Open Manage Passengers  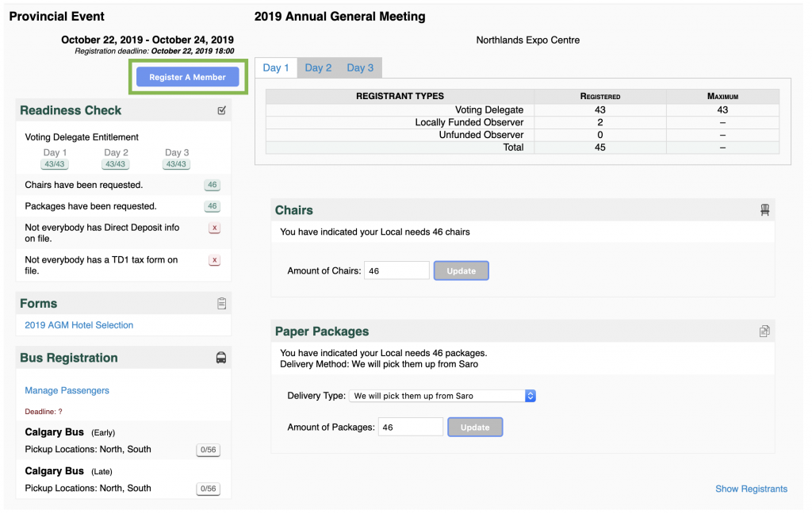click(x=67, y=390)
